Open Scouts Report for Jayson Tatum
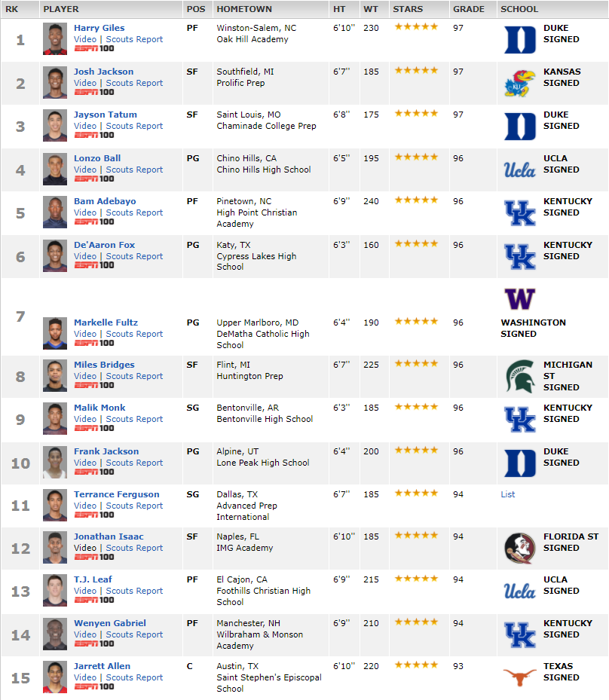The image size is (609, 700). [134, 126]
